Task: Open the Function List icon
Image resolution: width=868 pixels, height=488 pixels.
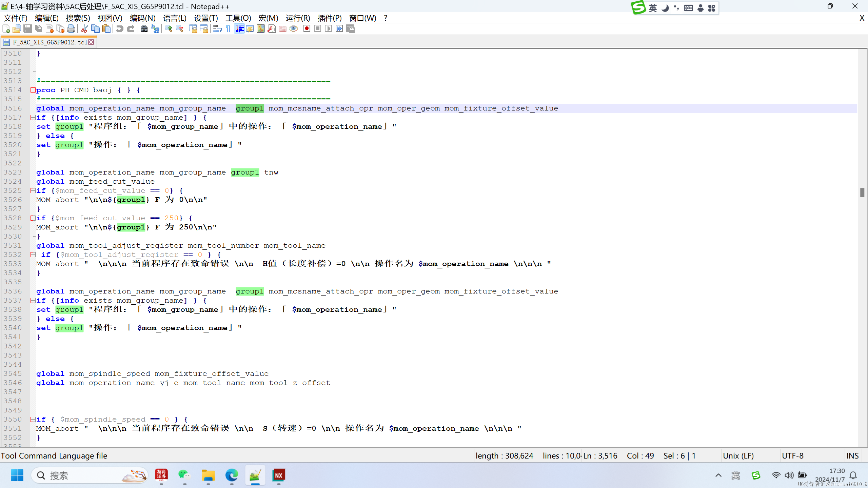Action: pyautogui.click(x=272, y=29)
